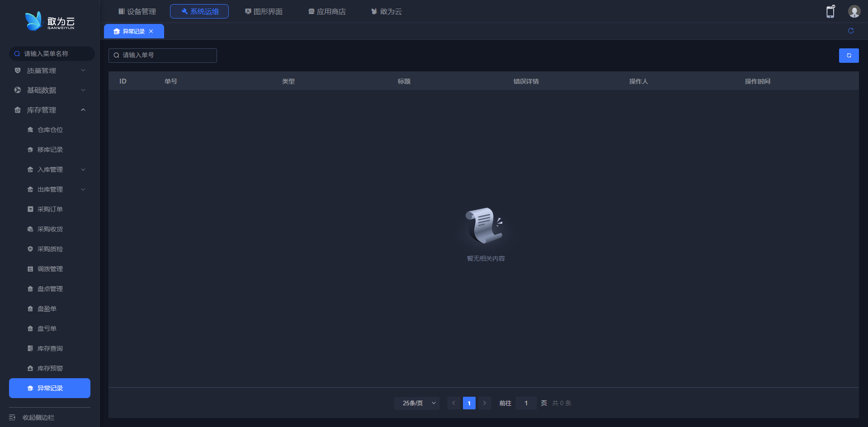Click the 库存预警 menu icon
This screenshot has height=427, width=868.
[30, 368]
